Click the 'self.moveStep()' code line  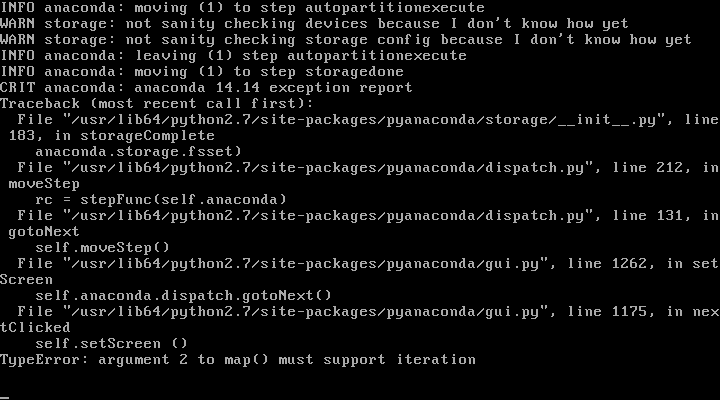(x=102, y=248)
